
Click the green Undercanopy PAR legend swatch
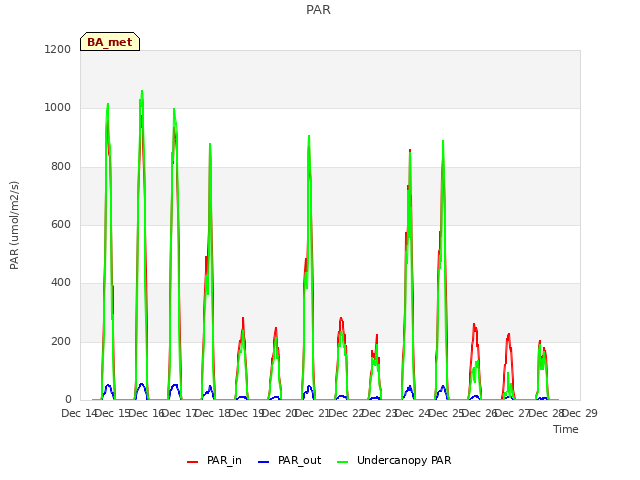pos(342,462)
